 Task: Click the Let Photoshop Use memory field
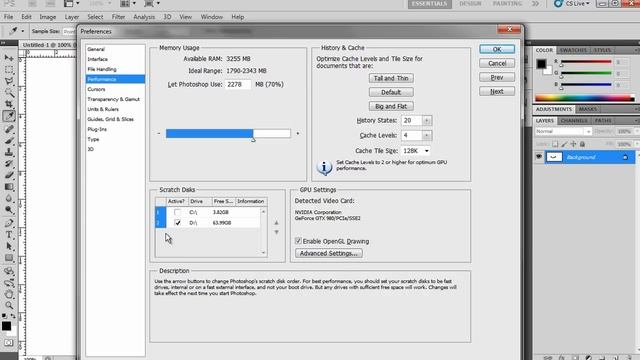tap(238, 84)
